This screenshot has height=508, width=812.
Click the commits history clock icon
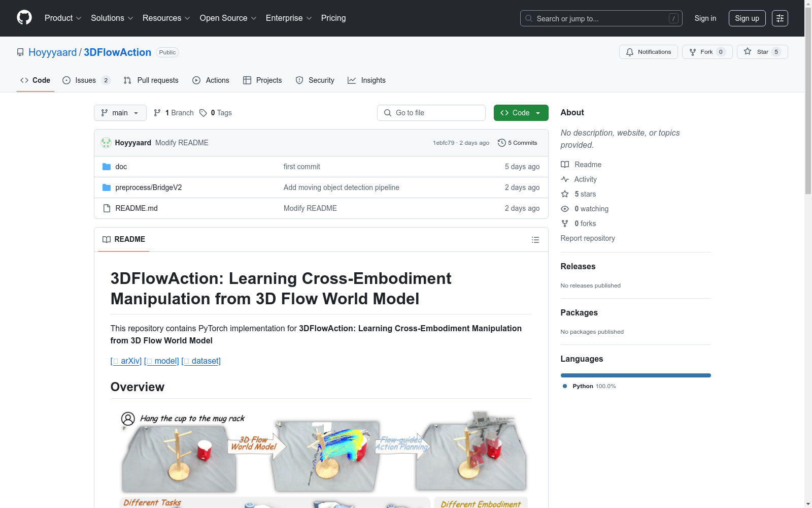(x=501, y=143)
